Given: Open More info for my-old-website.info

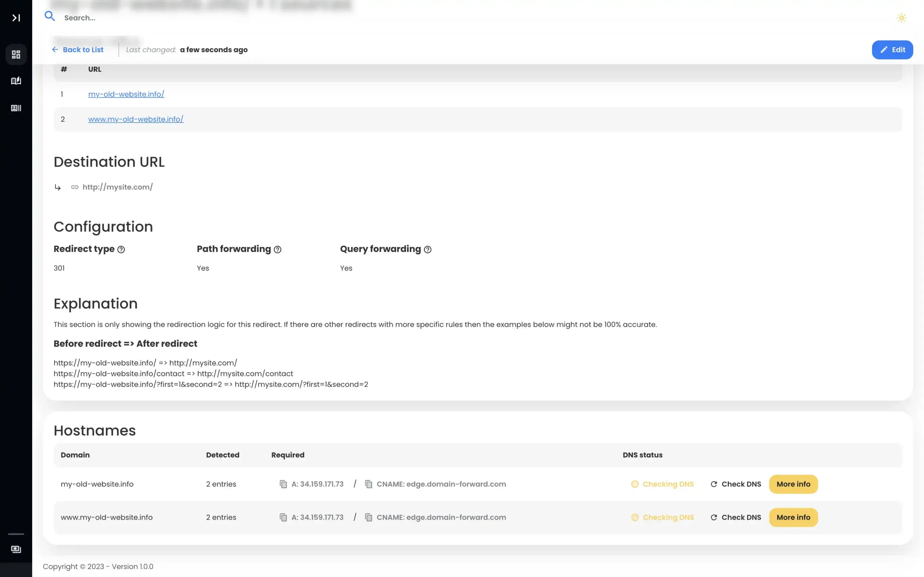Looking at the screenshot, I should (x=793, y=484).
